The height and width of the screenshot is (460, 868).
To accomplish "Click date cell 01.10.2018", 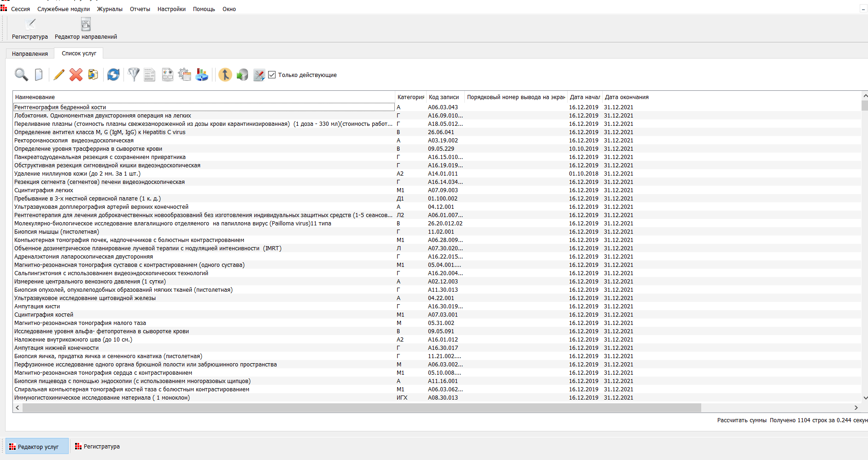I will click(584, 173).
